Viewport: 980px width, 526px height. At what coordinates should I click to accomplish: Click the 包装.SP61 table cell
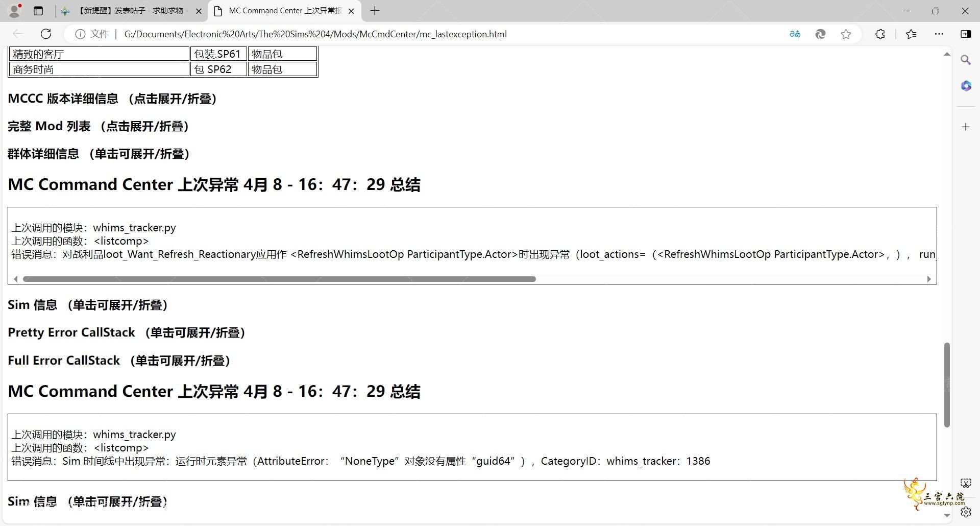coord(218,54)
